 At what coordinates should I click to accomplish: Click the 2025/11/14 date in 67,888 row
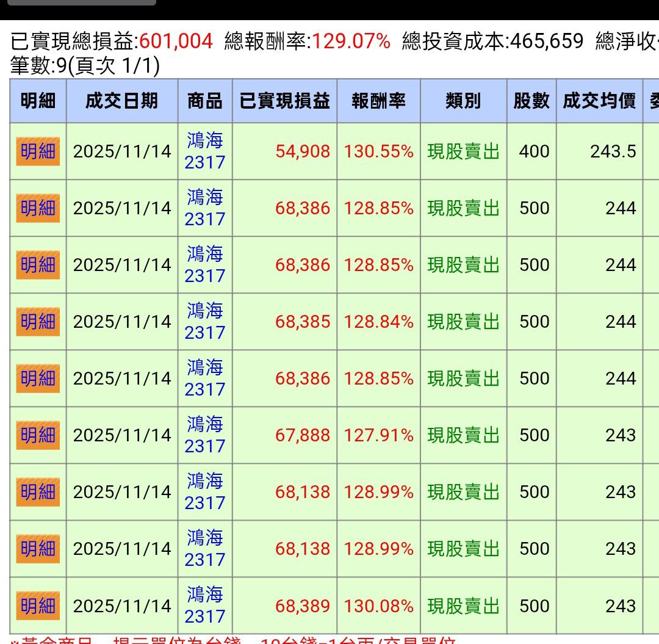tap(122, 435)
